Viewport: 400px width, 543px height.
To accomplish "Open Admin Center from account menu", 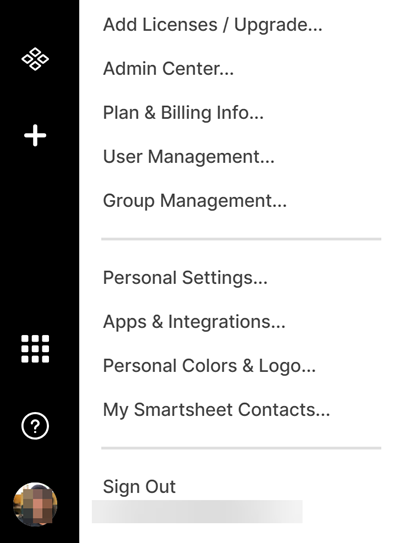I will click(168, 69).
